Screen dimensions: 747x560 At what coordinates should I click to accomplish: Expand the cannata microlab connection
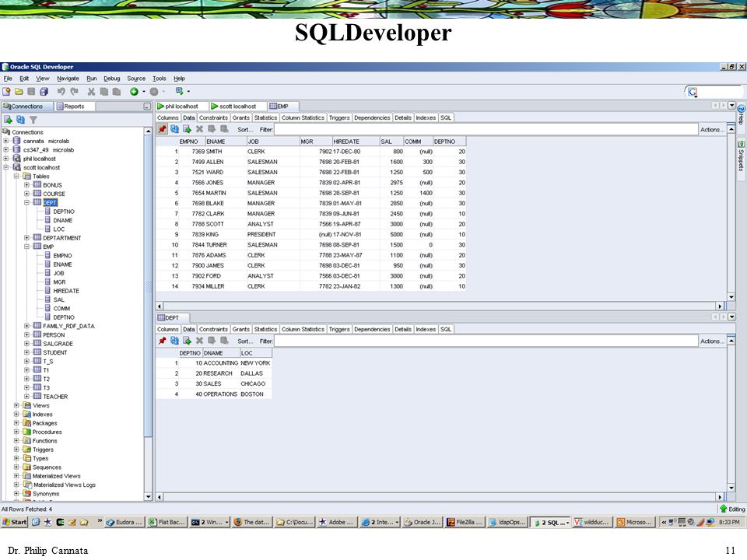[5, 141]
